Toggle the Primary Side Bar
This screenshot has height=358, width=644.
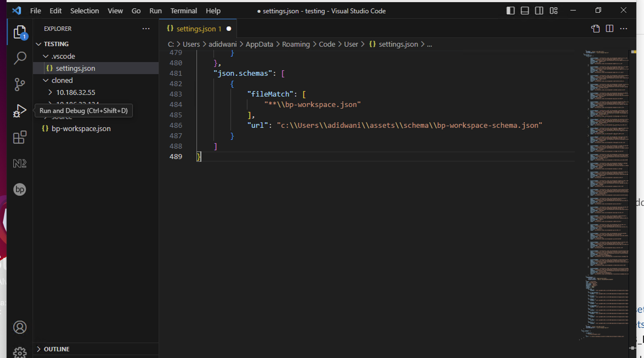[510, 11]
